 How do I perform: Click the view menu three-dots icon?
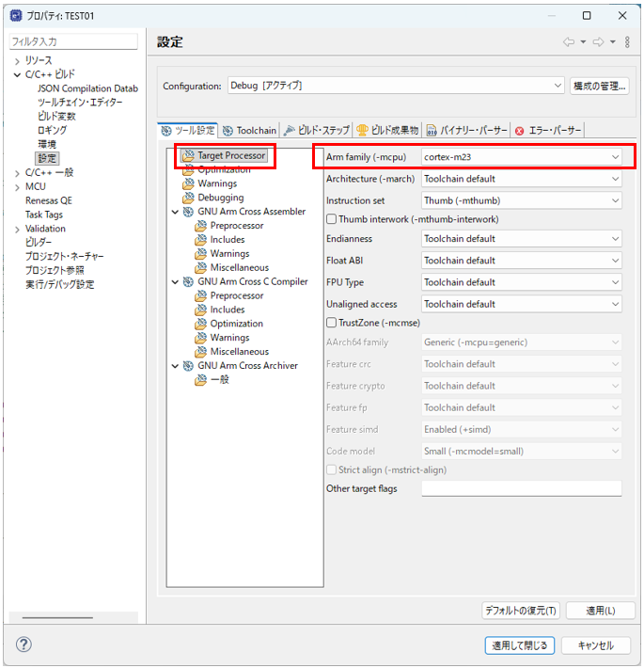click(x=627, y=42)
